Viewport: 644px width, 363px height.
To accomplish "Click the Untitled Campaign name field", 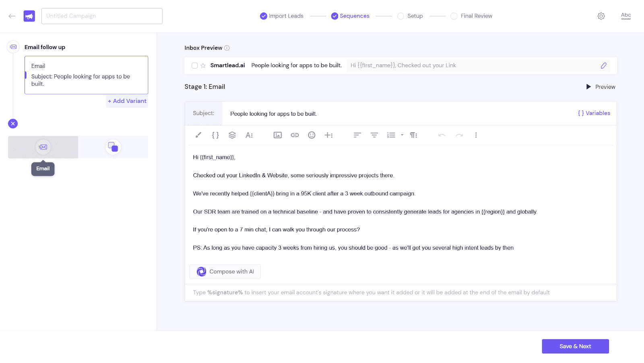I will 102,16.
